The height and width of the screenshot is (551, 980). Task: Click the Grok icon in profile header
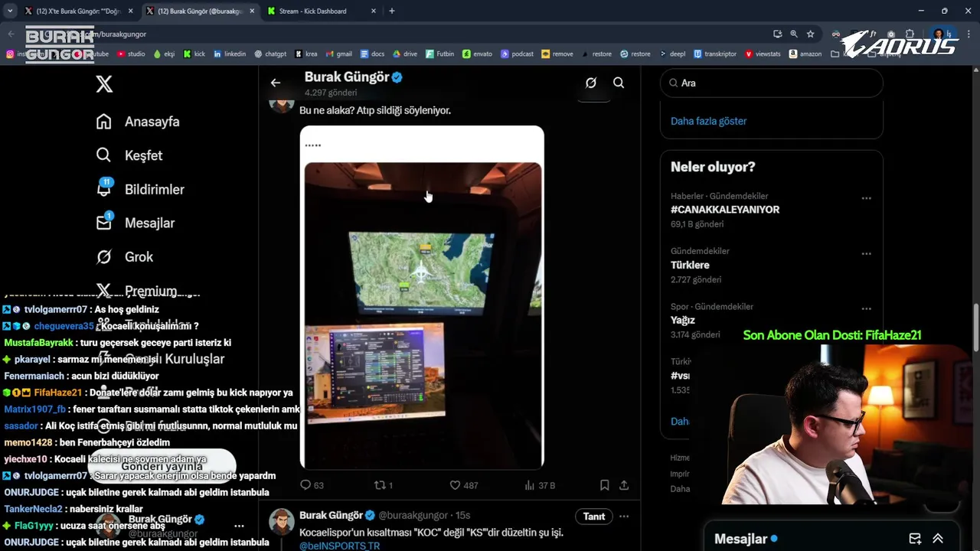click(591, 83)
